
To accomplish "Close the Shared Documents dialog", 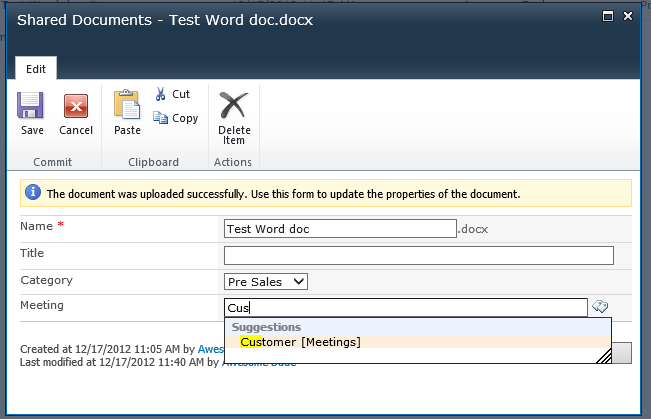I will 628,16.
